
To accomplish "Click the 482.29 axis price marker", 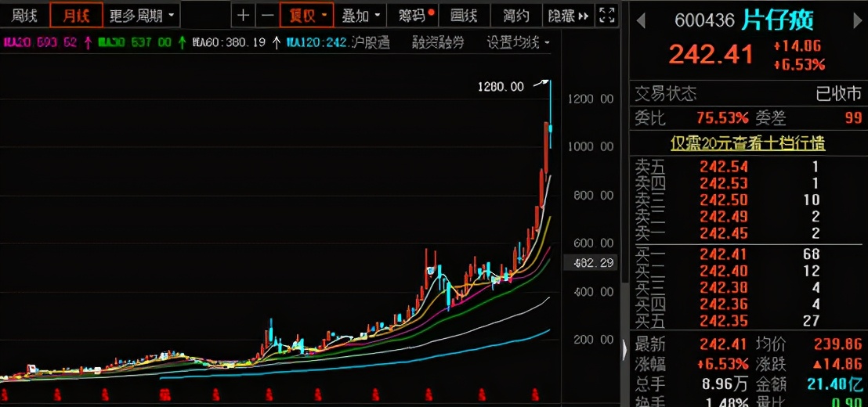I will pos(590,263).
